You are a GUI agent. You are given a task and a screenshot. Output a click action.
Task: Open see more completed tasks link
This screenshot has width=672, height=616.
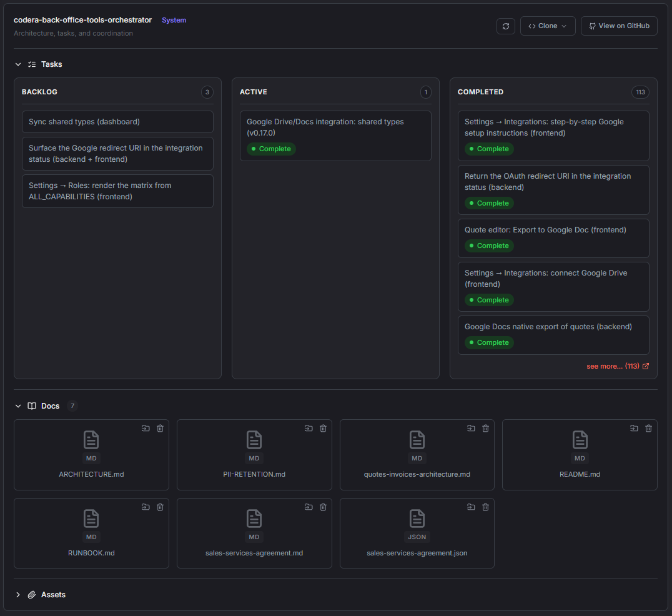coord(618,366)
